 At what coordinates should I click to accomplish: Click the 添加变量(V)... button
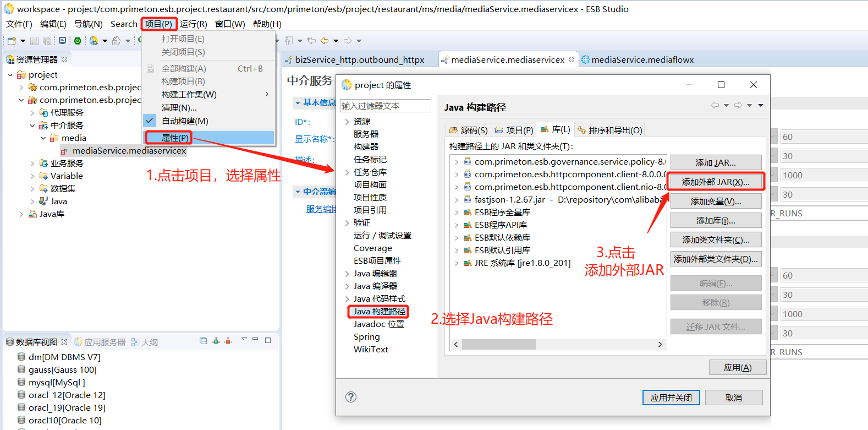[x=716, y=201]
